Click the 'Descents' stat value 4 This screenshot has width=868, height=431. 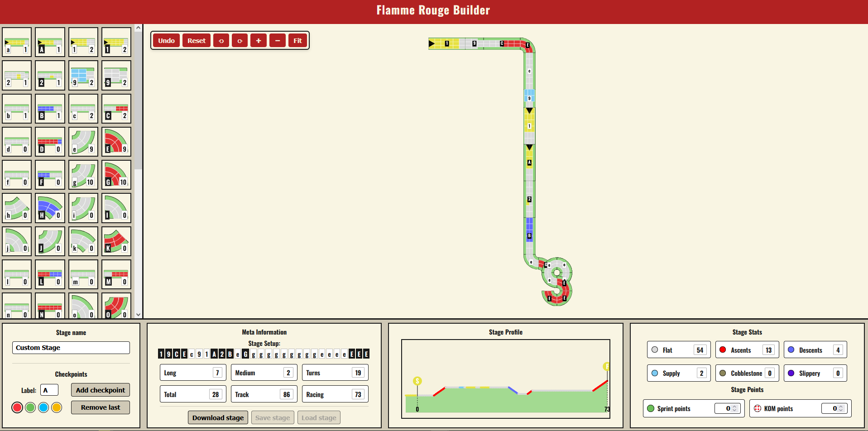coord(838,350)
